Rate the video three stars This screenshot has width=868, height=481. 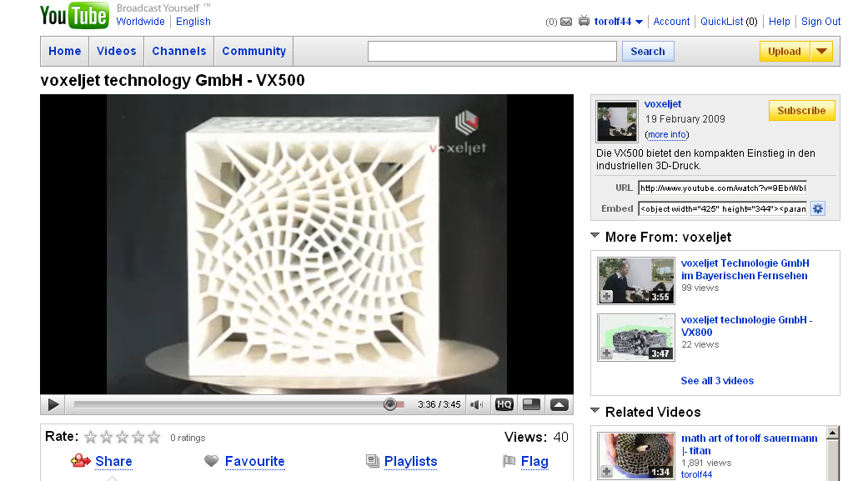tap(123, 438)
